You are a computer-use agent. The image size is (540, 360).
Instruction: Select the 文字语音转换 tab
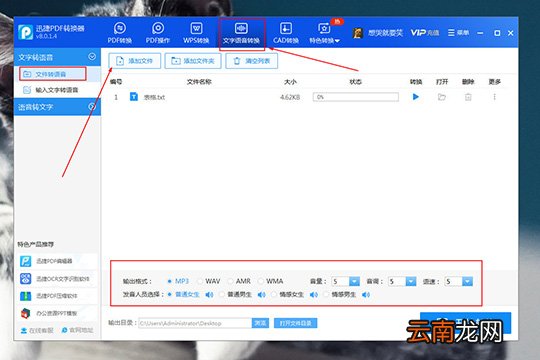(x=241, y=33)
